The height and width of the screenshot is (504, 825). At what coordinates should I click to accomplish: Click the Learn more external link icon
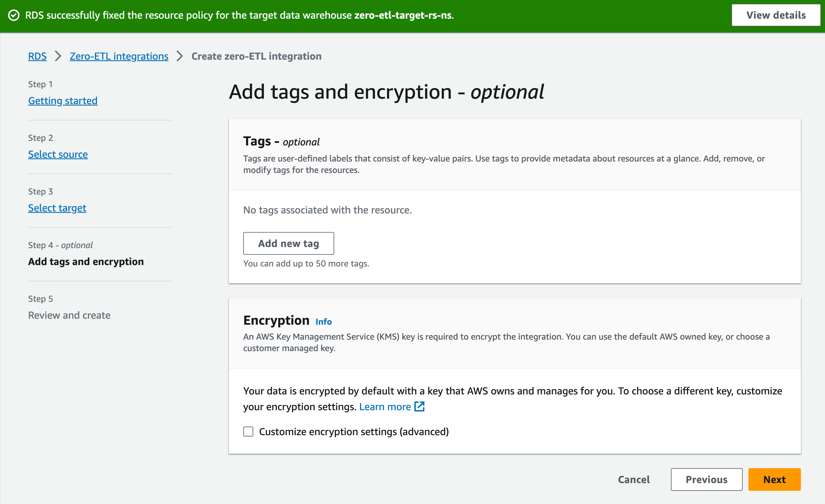[x=419, y=406]
